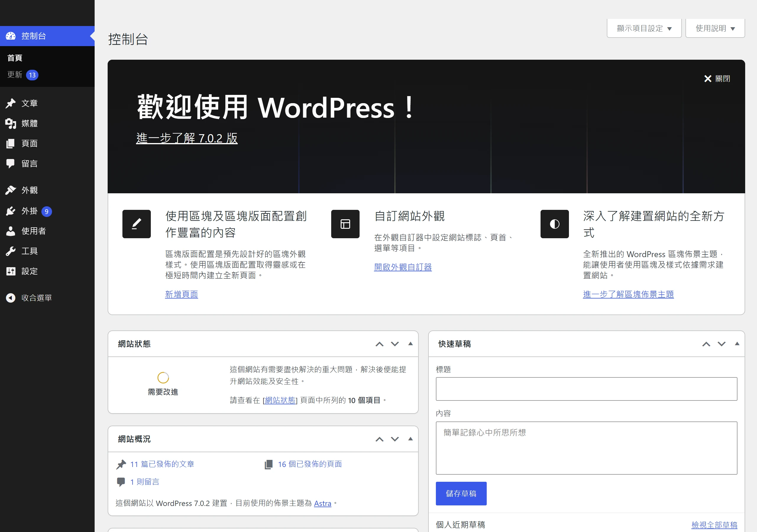This screenshot has height=532, width=757.
Task: Click the 收合選單 label
Action: click(37, 298)
